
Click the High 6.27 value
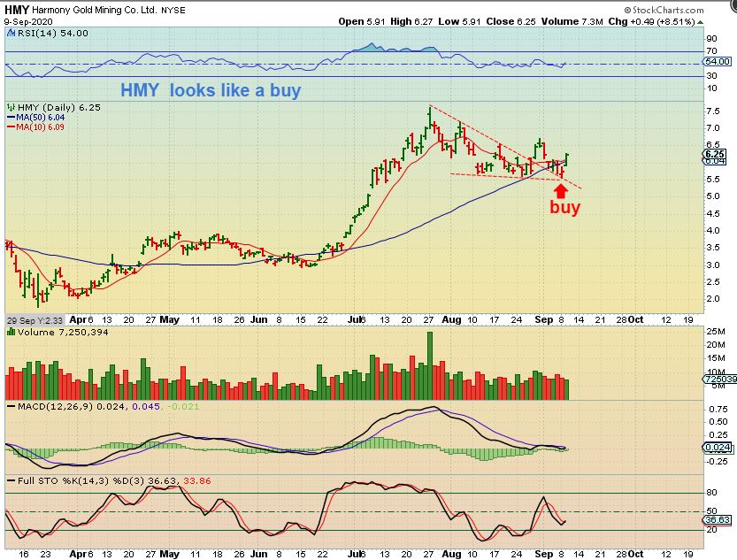point(411,21)
